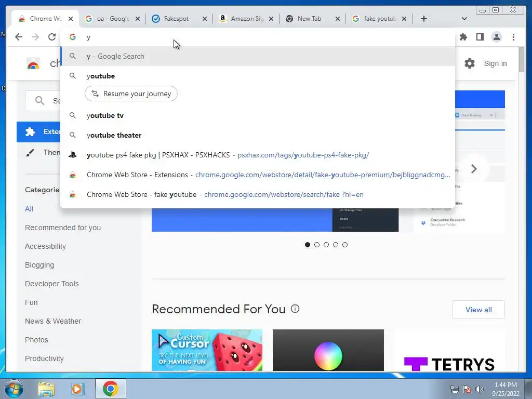The width and height of the screenshot is (532, 399).
Task: Select the fourth carousel dot indicator
Action: (336, 245)
